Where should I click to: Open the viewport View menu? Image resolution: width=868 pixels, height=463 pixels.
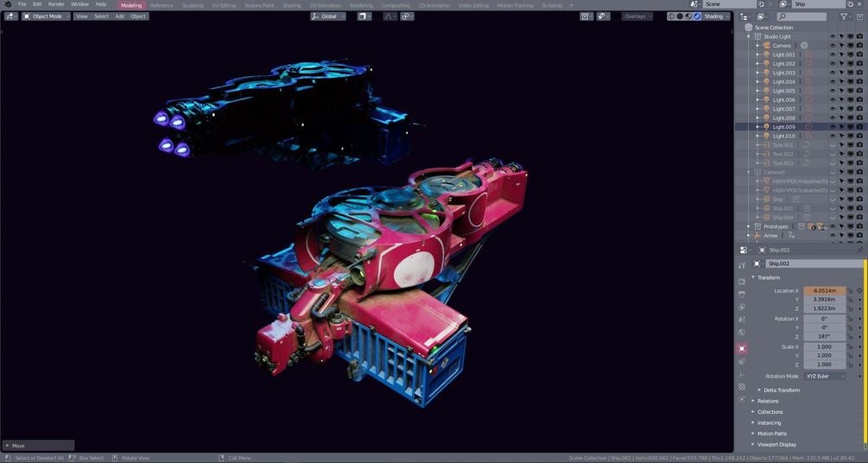pyautogui.click(x=82, y=16)
